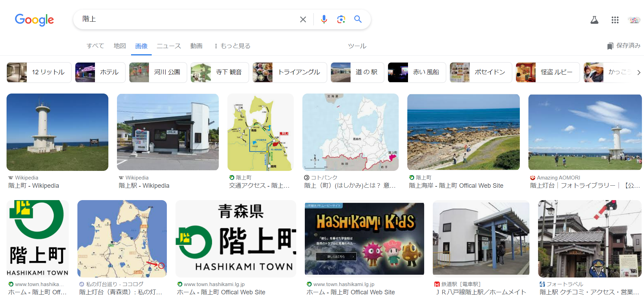Open link 階上灯台｜フォトライブラリー
644x295 pixels.
pos(585,186)
